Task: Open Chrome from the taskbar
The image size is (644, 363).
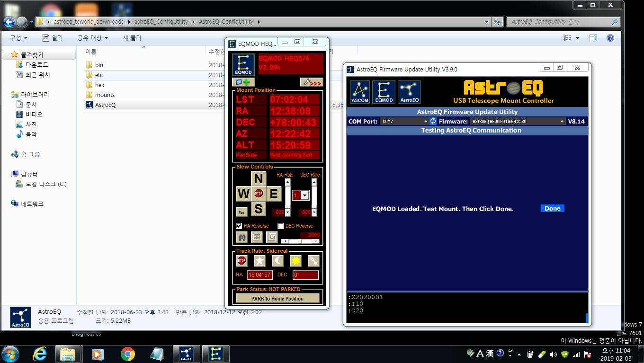Action: [127, 354]
